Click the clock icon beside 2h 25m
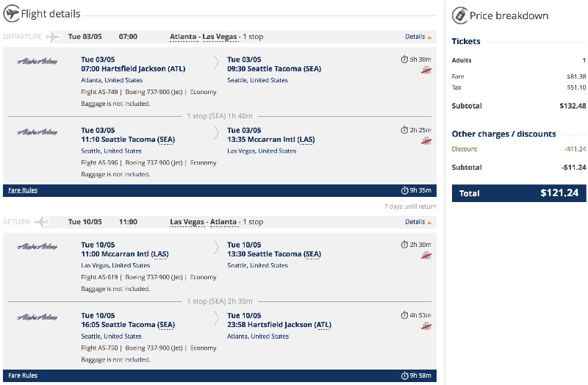 [x=404, y=130]
